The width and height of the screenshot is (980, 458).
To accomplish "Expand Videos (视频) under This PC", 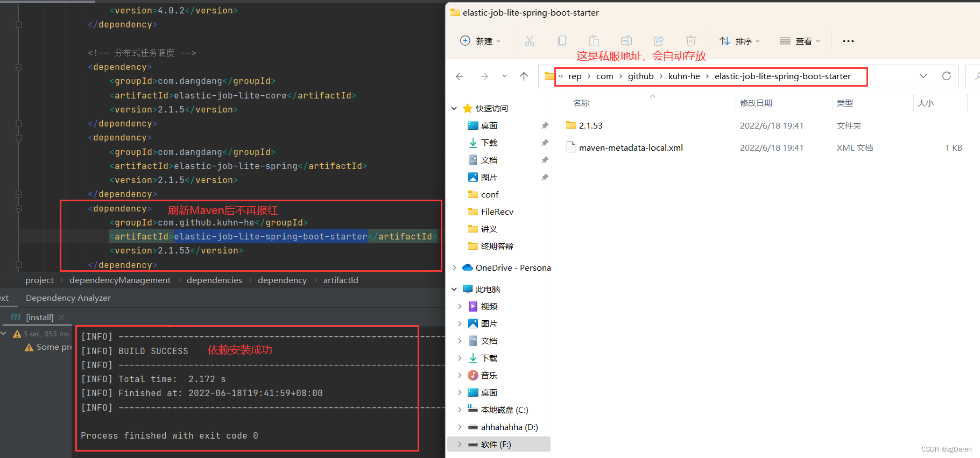I will click(460, 306).
